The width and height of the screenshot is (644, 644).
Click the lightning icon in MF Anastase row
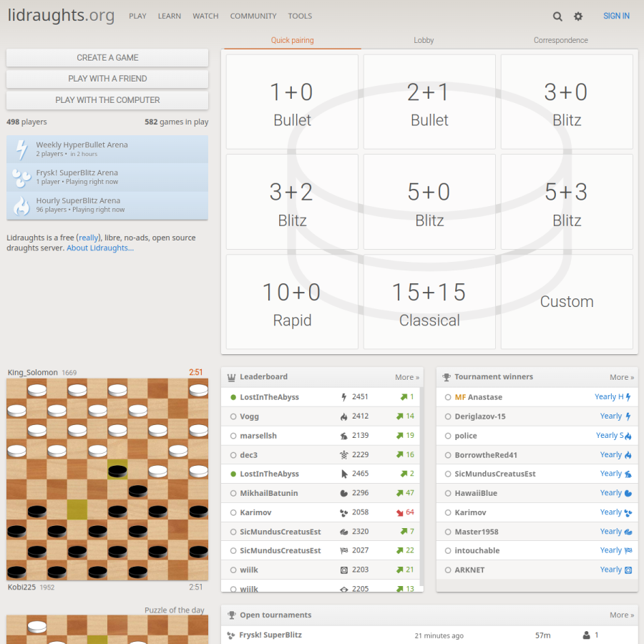(628, 397)
